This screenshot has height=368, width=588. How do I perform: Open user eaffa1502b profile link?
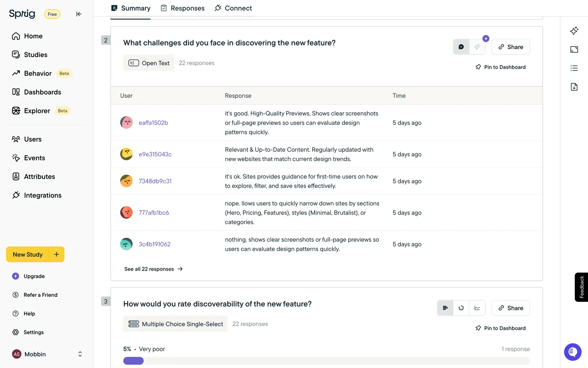pyautogui.click(x=153, y=123)
